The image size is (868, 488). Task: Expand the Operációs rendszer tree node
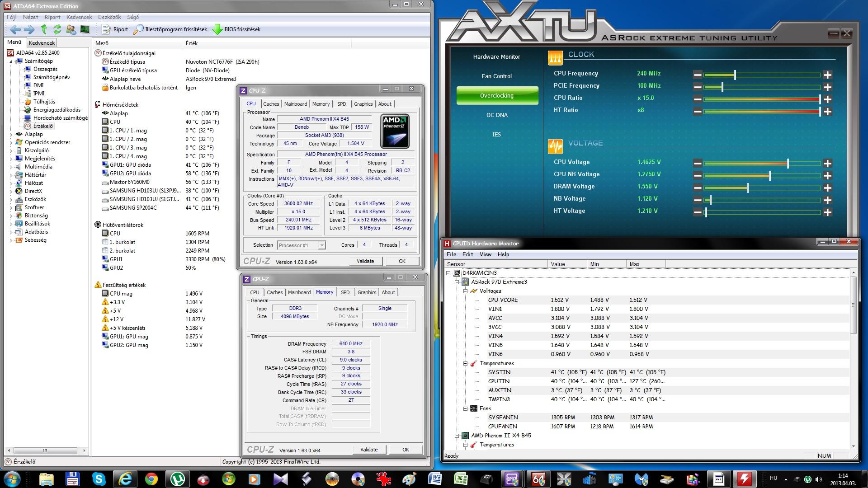(x=11, y=142)
